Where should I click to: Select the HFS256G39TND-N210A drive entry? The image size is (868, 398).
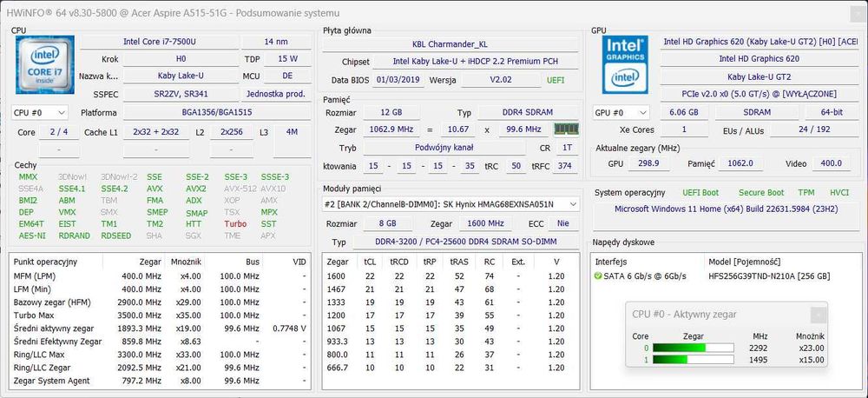click(x=767, y=276)
